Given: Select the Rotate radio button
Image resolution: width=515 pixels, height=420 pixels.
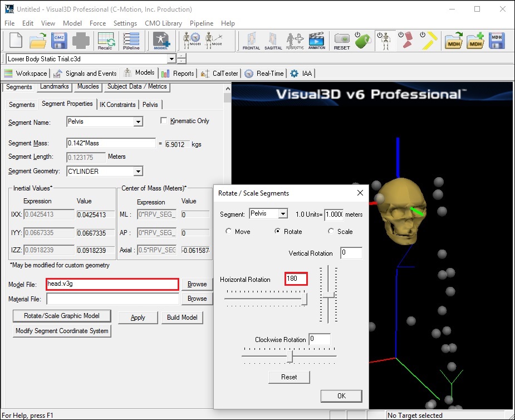Looking at the screenshot, I should 277,231.
